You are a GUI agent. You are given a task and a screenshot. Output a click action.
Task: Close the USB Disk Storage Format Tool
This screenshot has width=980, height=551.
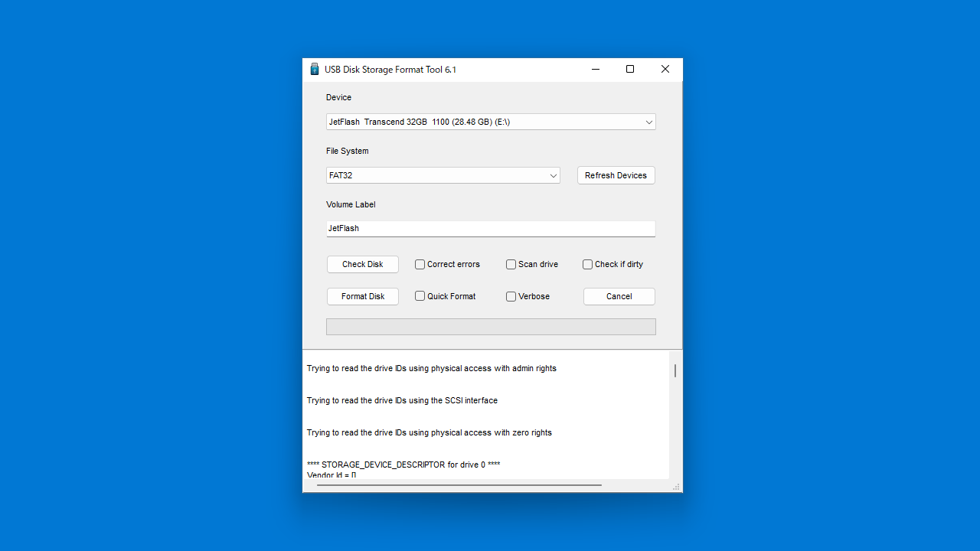coord(665,70)
